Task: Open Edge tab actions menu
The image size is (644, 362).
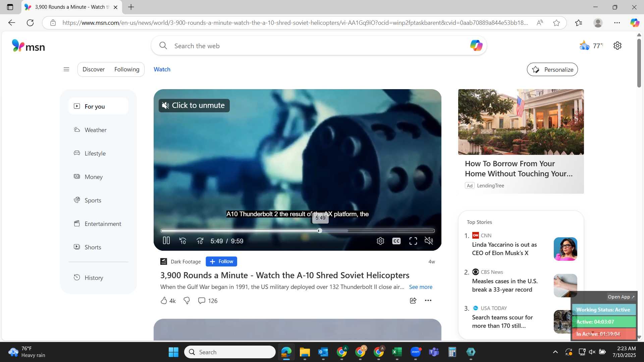Action: pyautogui.click(x=10, y=7)
